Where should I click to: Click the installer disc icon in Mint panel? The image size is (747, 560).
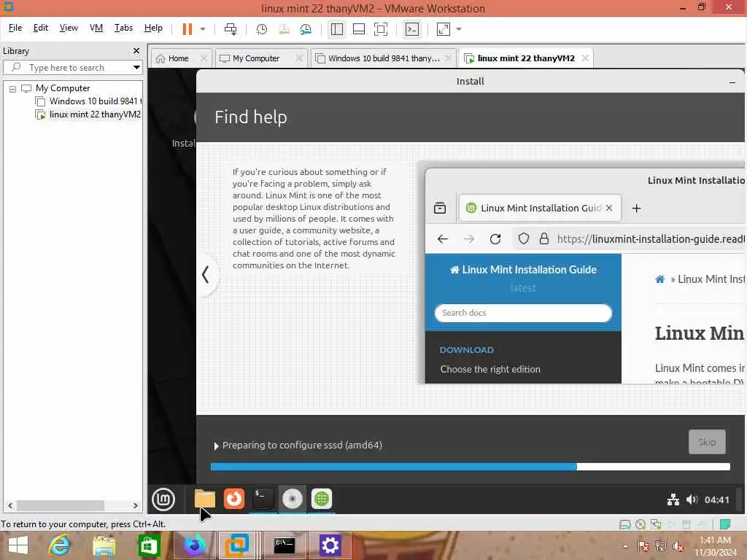coord(293,499)
